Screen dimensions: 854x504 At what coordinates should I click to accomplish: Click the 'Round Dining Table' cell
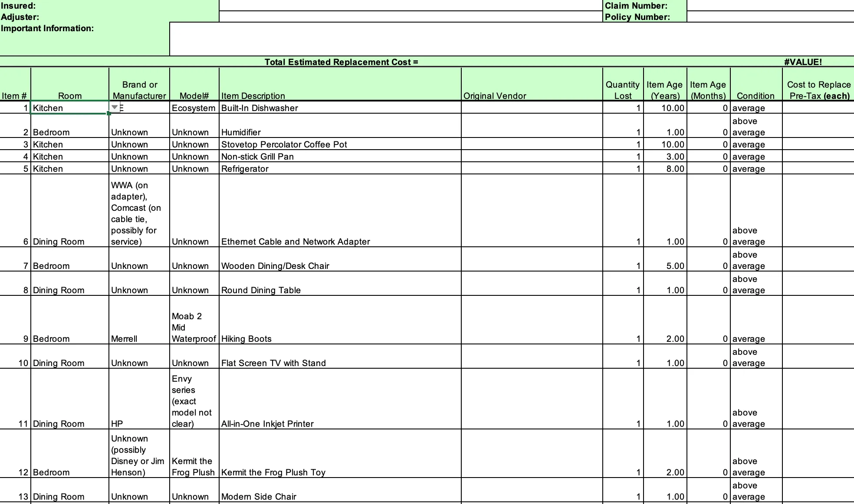340,284
